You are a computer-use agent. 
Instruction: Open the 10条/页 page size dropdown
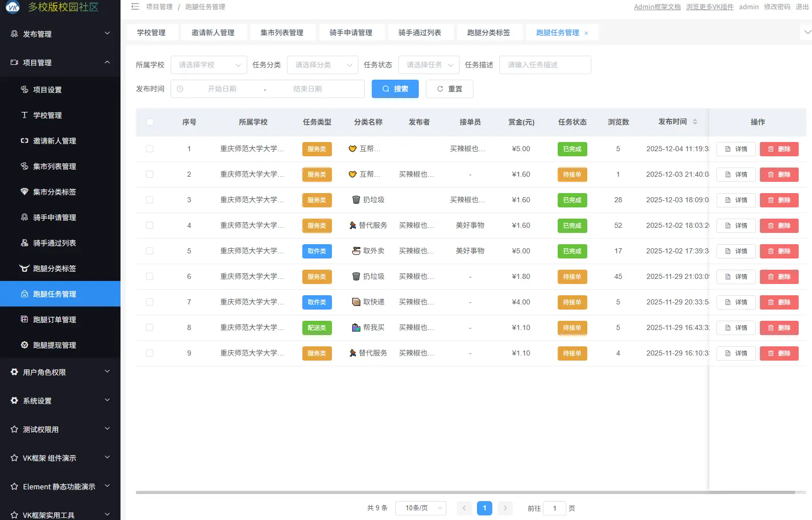click(420, 508)
